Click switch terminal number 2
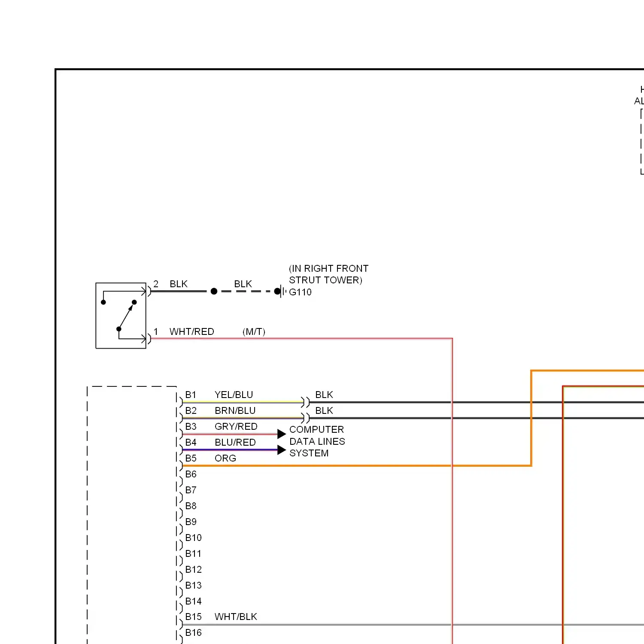Screen dimensions: 644x644 (x=156, y=284)
